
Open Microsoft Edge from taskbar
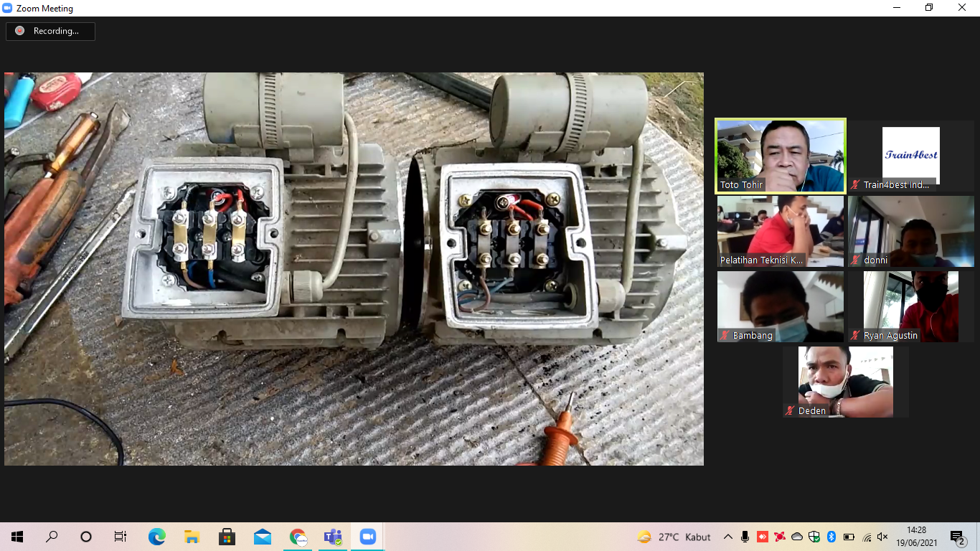(156, 537)
